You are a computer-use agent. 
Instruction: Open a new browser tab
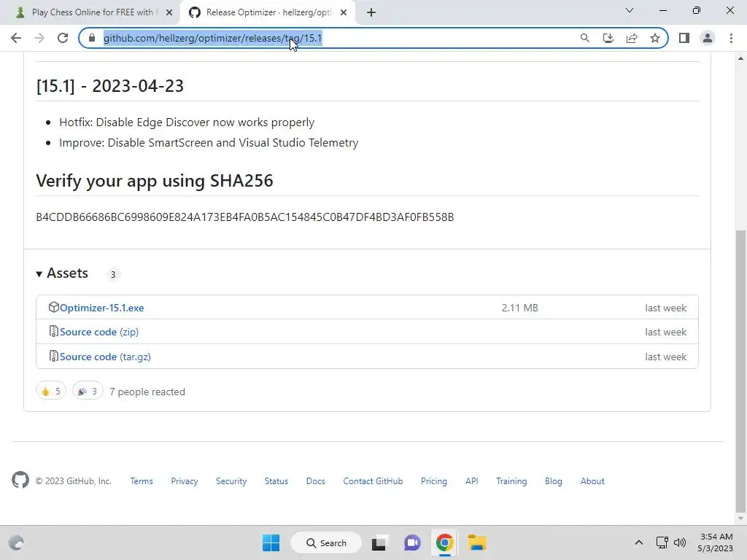pyautogui.click(x=371, y=12)
